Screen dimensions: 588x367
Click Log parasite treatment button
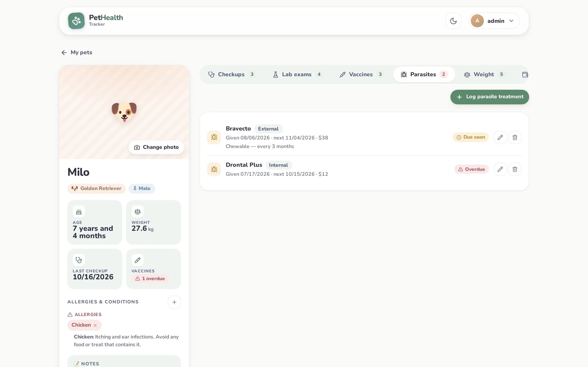(490, 97)
